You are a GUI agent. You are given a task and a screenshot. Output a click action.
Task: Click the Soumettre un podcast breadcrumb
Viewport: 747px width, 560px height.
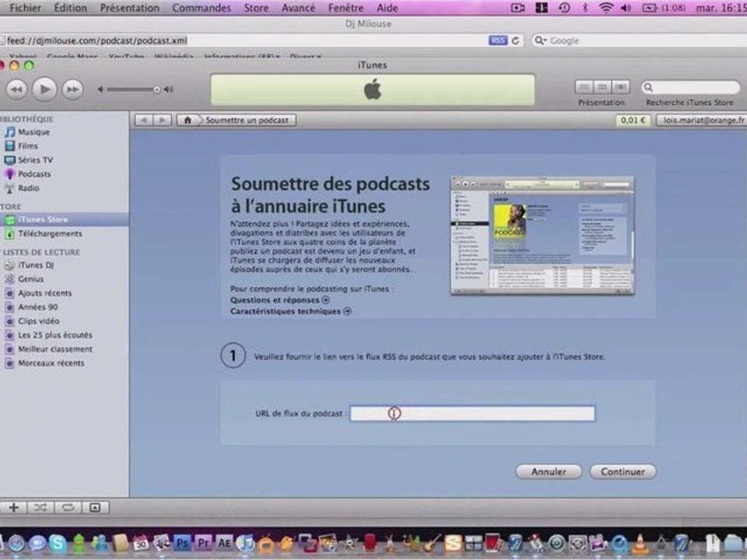[x=247, y=120]
